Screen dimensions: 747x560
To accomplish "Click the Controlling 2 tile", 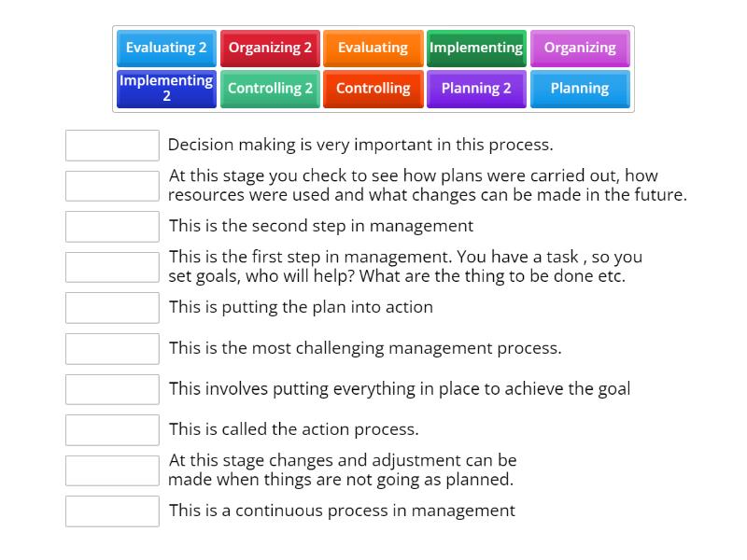I will pos(269,89).
